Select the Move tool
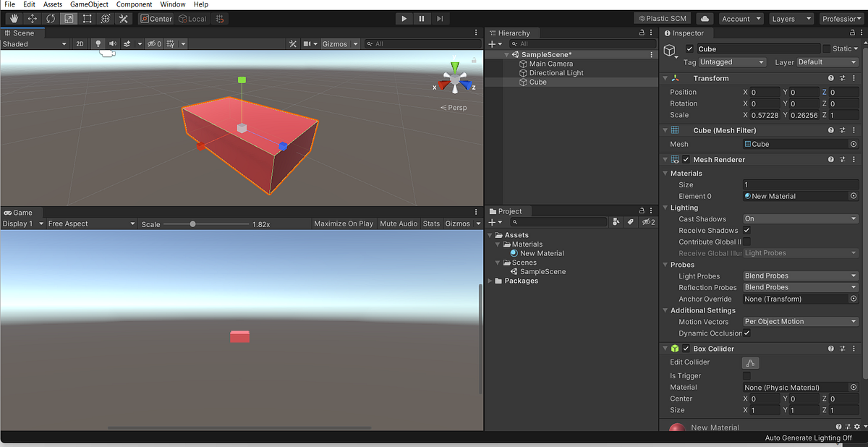Viewport: 868px width, 447px height. click(31, 18)
